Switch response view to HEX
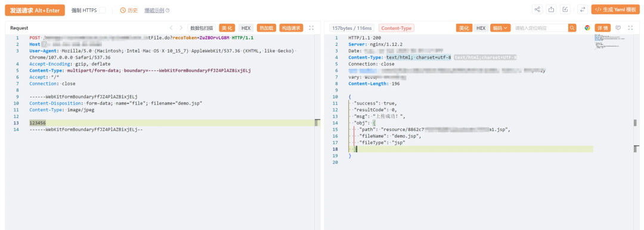This screenshot has height=230, width=644. point(481,28)
